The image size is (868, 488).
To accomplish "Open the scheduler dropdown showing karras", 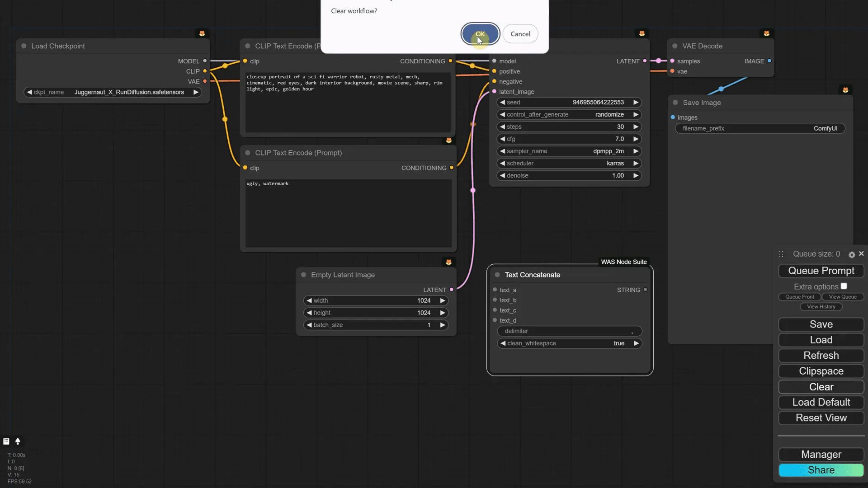I will [569, 163].
